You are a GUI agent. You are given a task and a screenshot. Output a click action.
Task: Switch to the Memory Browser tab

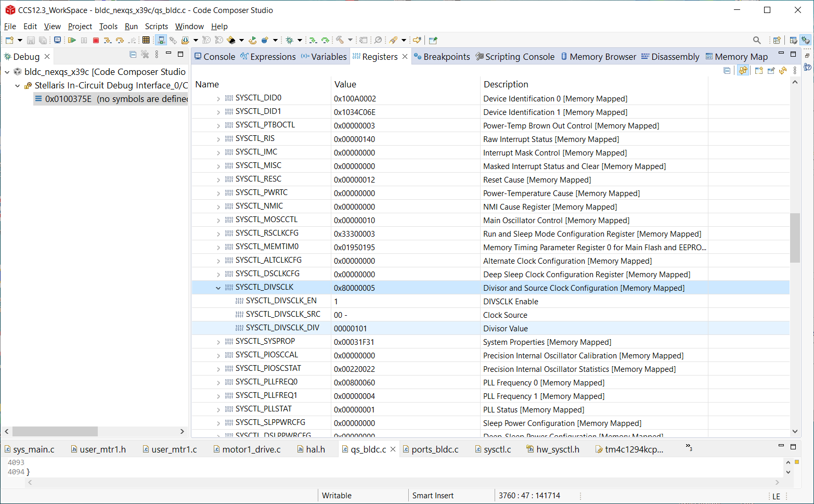point(598,57)
